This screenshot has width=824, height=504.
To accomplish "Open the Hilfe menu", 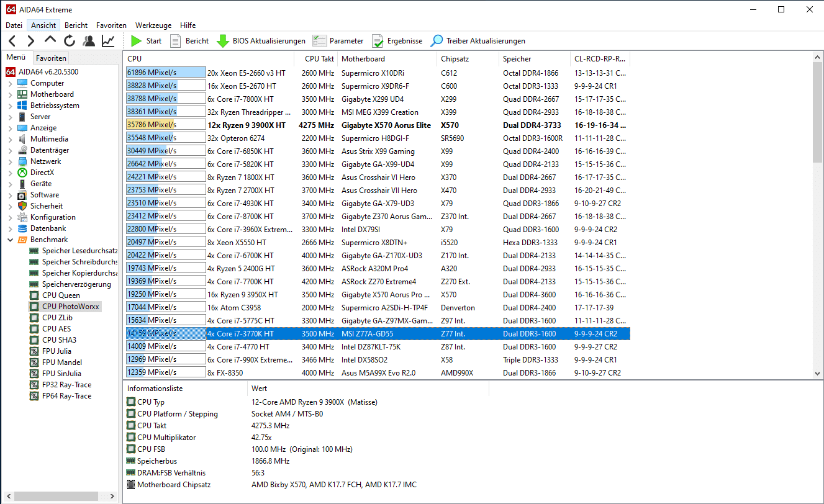I will coord(188,25).
